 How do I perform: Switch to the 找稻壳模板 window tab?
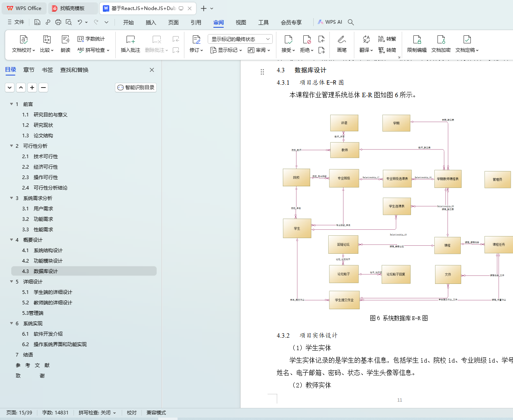73,8
